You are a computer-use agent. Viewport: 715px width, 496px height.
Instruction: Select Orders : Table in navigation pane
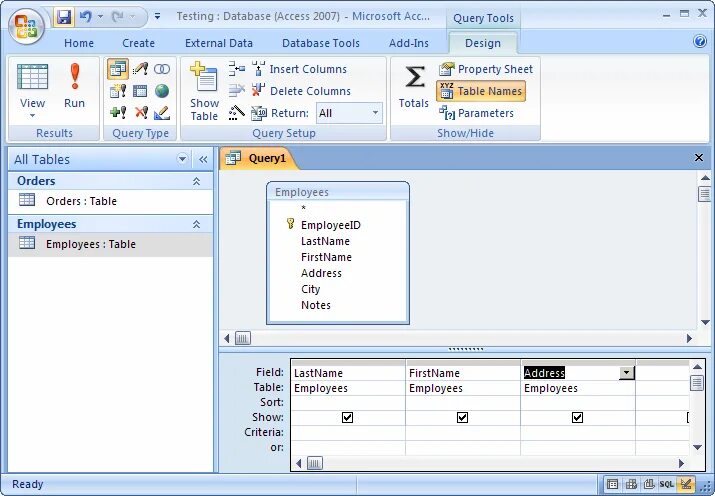[x=110, y=201]
